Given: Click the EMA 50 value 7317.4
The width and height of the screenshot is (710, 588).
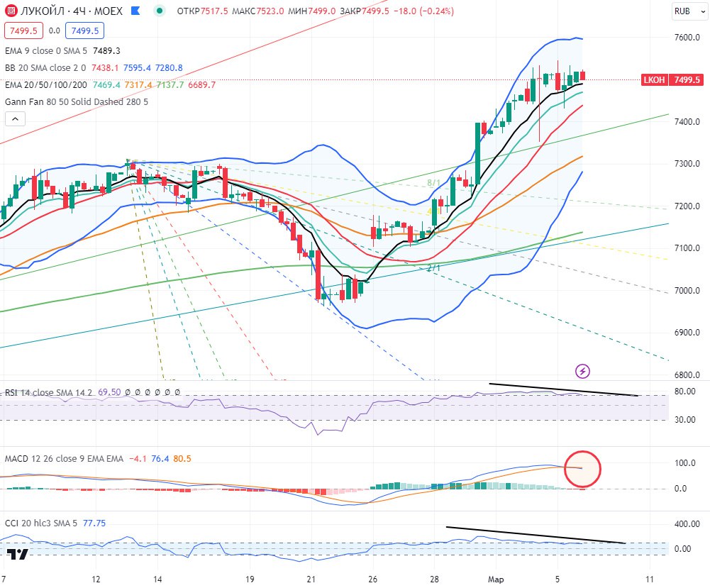Looking at the screenshot, I should pos(138,84).
